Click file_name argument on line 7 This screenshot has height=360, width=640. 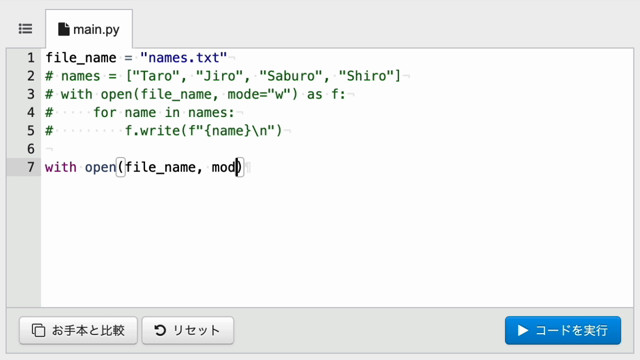[160, 168]
